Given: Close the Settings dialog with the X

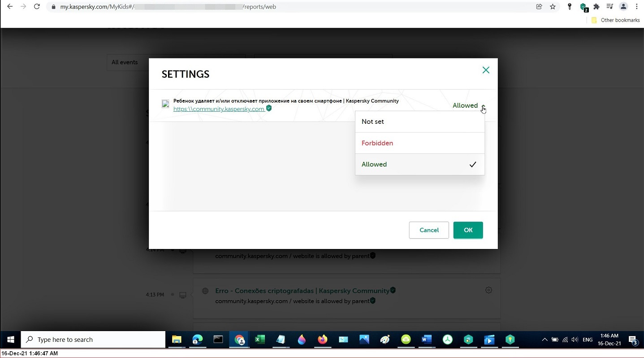Looking at the screenshot, I should [x=486, y=70].
